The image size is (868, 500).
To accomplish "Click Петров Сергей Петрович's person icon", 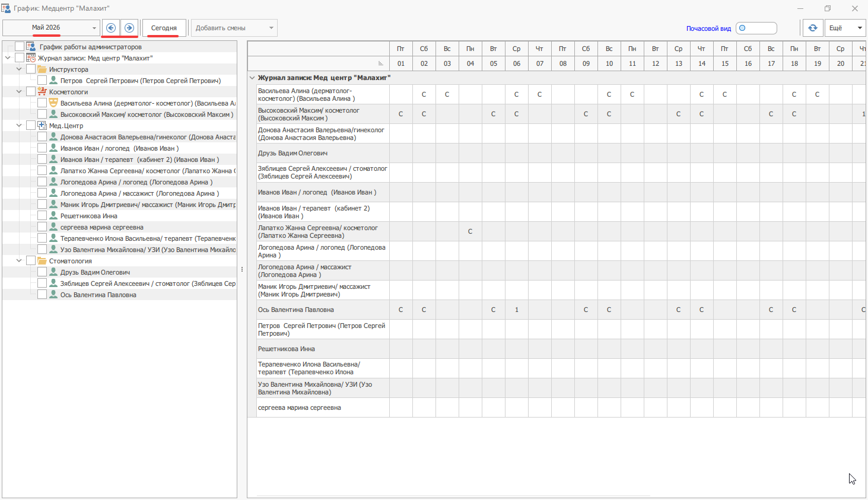I will pyautogui.click(x=53, y=81).
